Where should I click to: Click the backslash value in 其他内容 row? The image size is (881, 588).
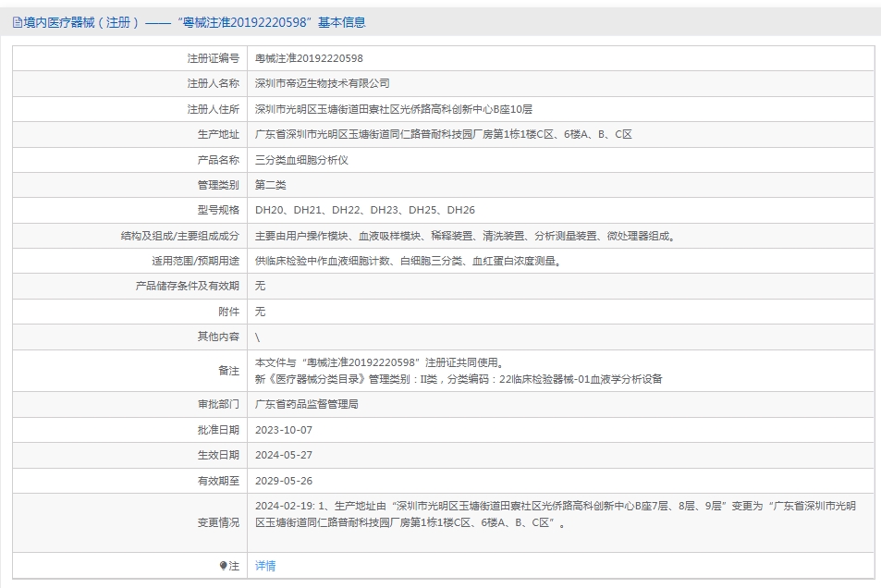coord(257,337)
